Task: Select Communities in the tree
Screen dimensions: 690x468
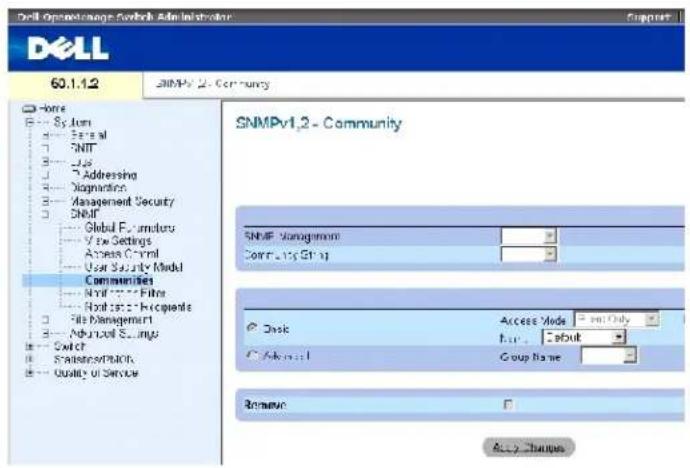Action: click(x=119, y=280)
